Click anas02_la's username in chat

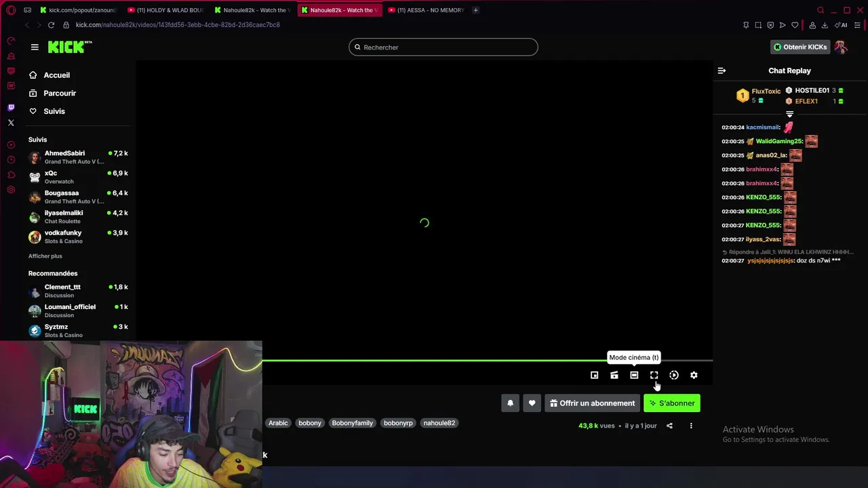771,155
